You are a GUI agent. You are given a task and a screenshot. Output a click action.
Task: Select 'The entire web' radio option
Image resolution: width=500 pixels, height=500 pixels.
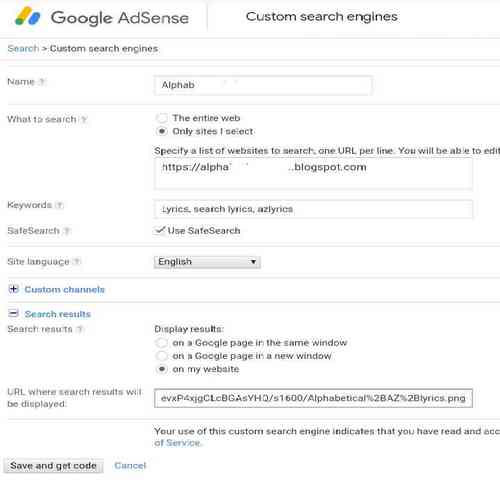(162, 118)
